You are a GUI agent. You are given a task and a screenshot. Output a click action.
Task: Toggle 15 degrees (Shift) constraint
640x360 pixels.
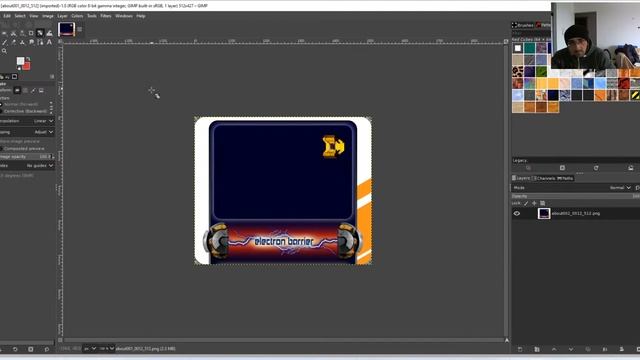point(17,176)
